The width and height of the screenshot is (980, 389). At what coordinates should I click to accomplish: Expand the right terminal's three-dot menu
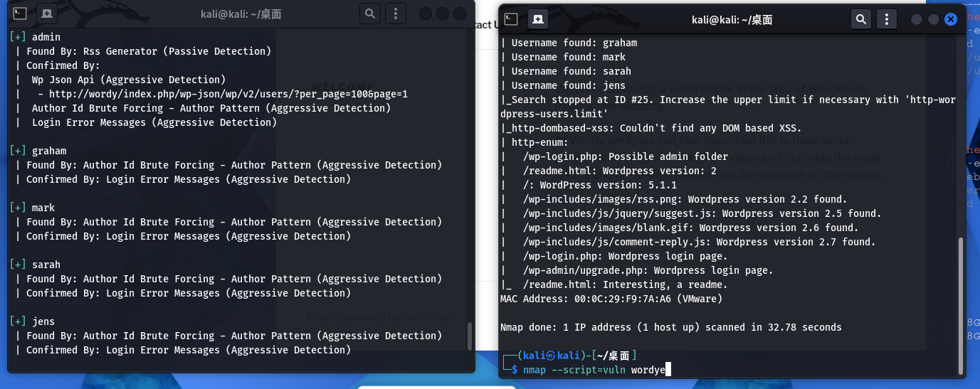[887, 19]
